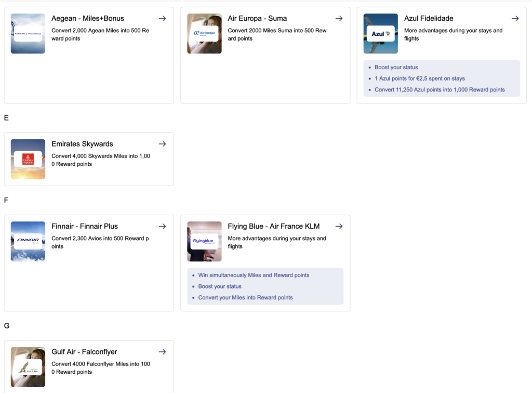Screen dimensions: 532x393
Task: Click the arrow on the Azul Fidelidade card
Action: pos(515,18)
